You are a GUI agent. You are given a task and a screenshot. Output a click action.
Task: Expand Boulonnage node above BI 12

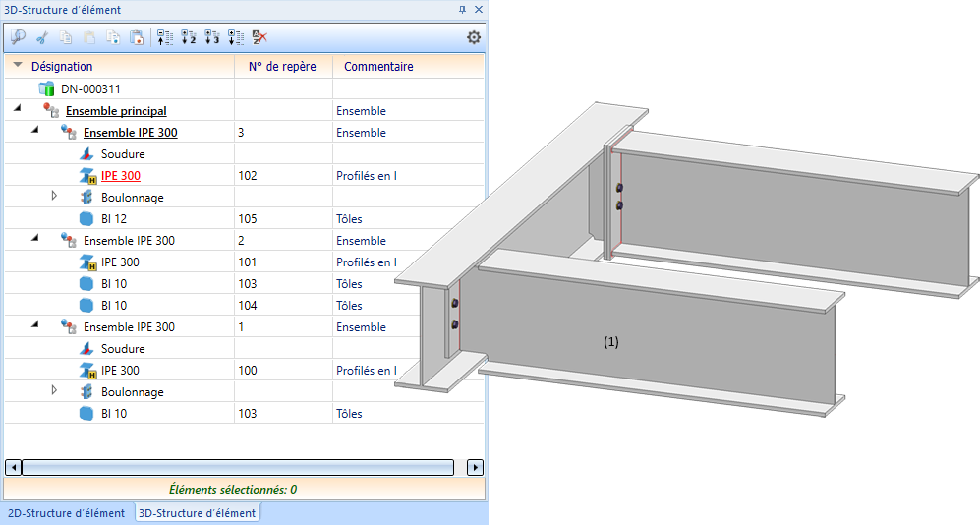55,197
